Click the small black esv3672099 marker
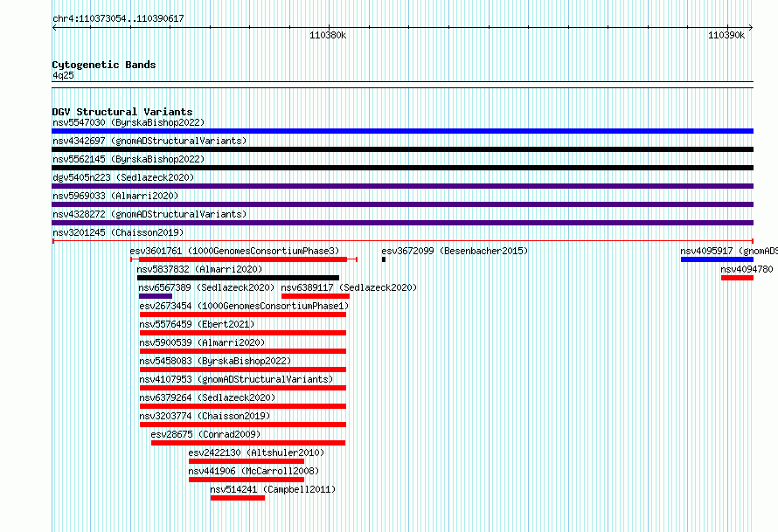Image resolution: width=778 pixels, height=532 pixels. click(x=384, y=259)
